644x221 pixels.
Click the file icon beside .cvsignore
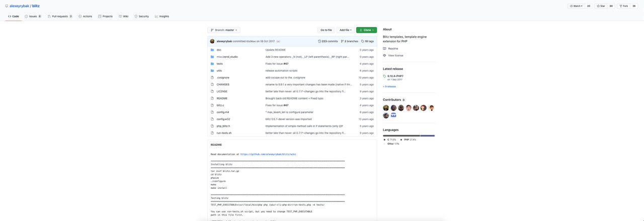212,77
